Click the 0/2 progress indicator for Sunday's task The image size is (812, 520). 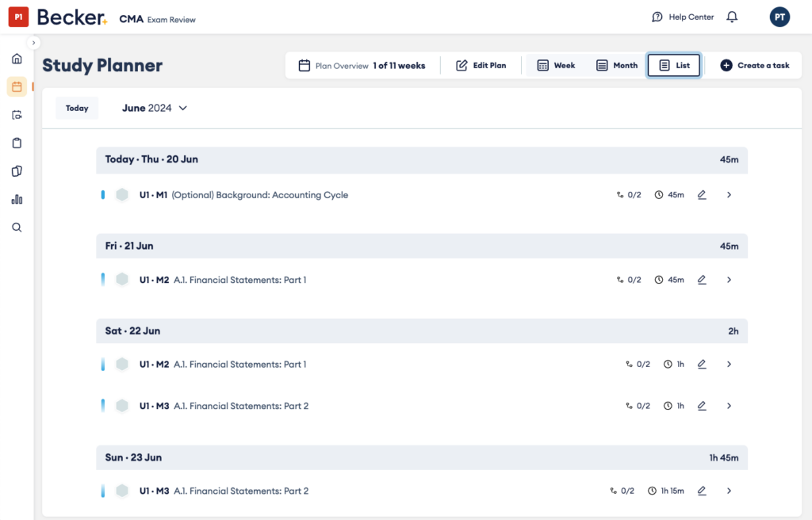click(622, 491)
